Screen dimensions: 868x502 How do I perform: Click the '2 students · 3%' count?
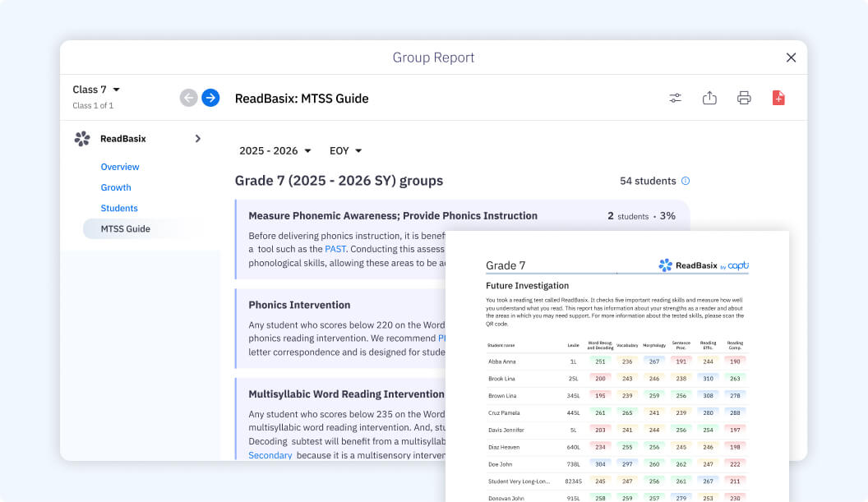pos(641,216)
